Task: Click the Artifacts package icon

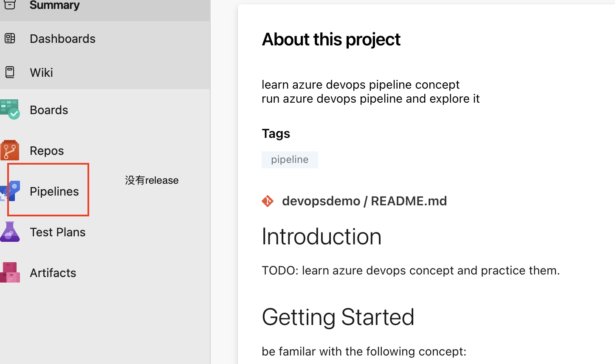Action: [10, 272]
